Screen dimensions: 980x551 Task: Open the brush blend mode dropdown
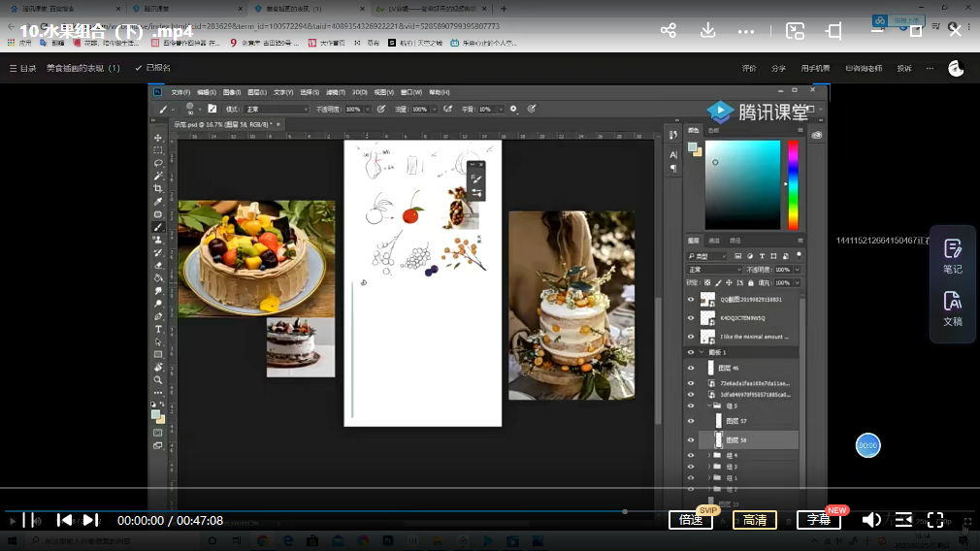point(277,110)
